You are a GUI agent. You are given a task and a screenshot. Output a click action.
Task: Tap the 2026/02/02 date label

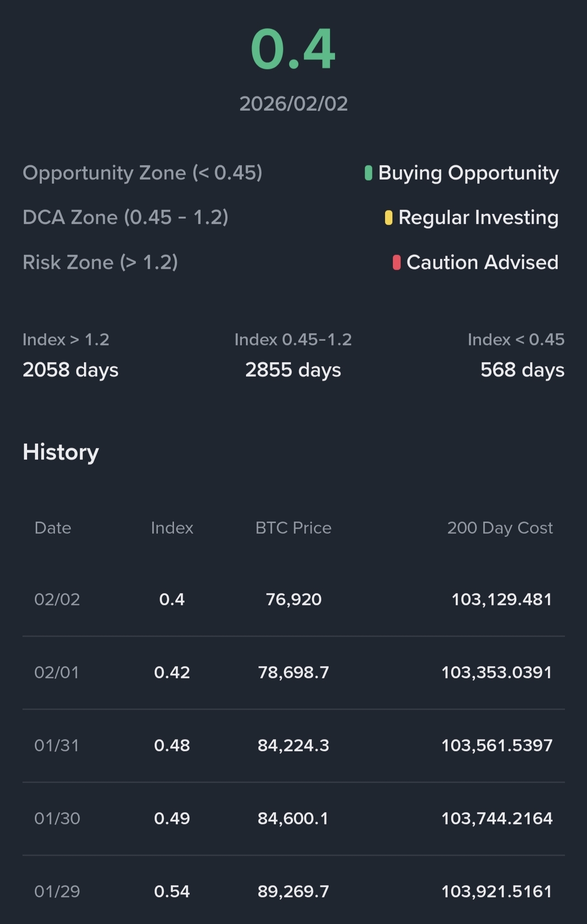point(293,104)
